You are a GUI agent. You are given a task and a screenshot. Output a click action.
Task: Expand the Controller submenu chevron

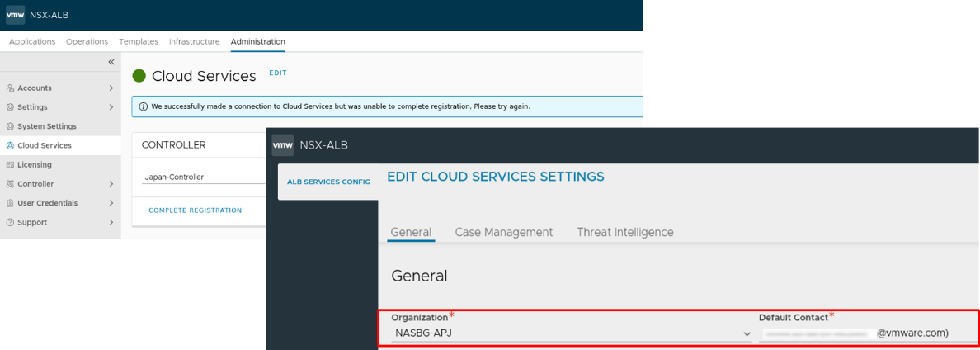click(x=111, y=184)
